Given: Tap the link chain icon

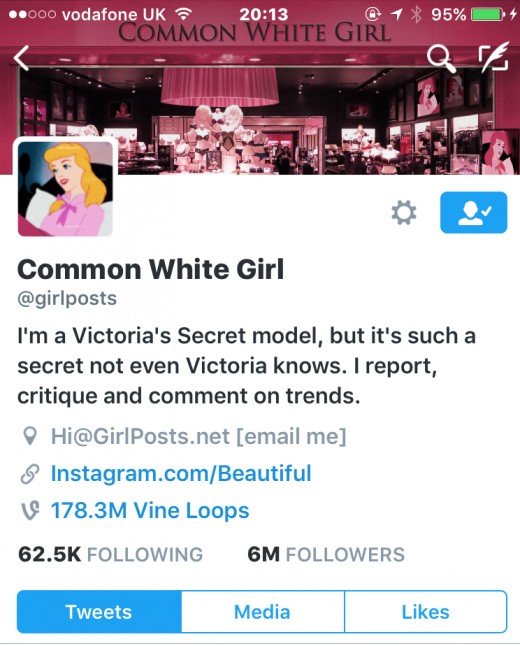Looking at the screenshot, I should (30, 473).
